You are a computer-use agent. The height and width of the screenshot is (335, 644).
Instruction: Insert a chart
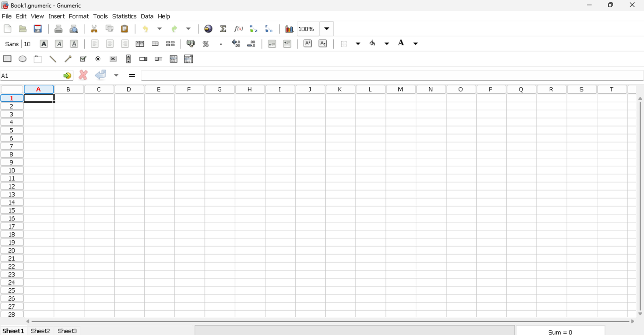click(289, 29)
